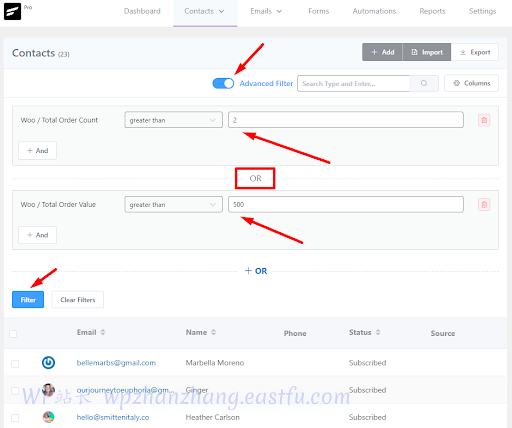Screen dimensions: 512x428
Task: Click the FluentCRM logo icon
Action: point(12,11)
